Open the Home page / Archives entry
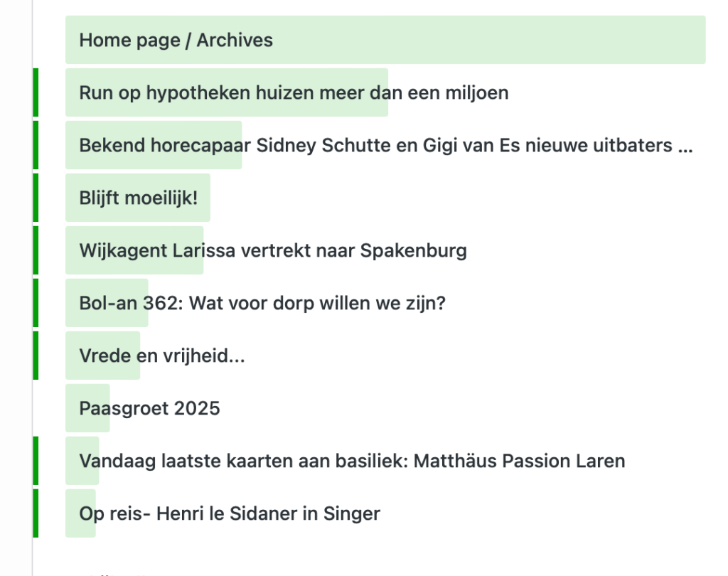The width and height of the screenshot is (728, 576). pyautogui.click(x=176, y=40)
